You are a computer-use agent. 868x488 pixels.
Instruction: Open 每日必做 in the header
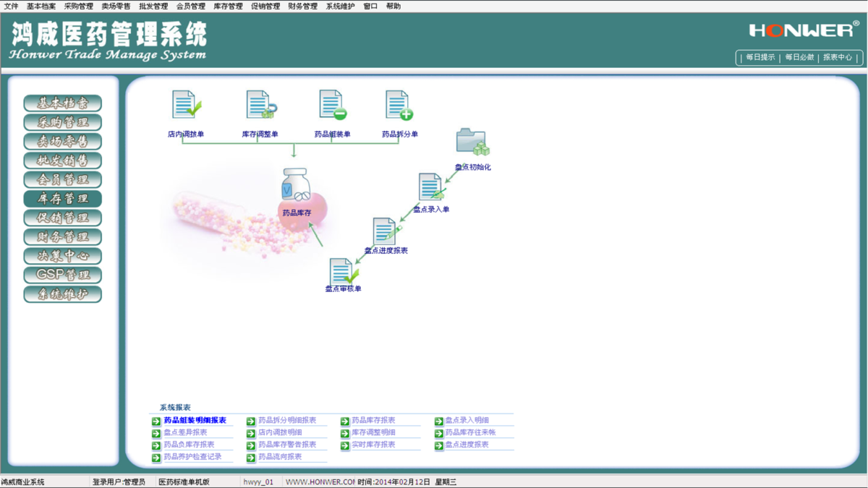[x=799, y=57]
